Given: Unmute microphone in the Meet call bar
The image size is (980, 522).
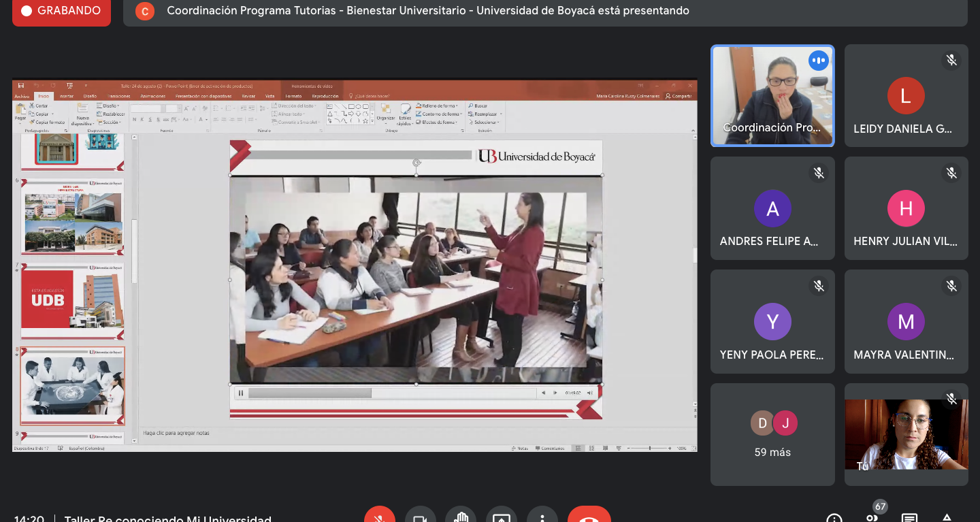Looking at the screenshot, I should (380, 516).
